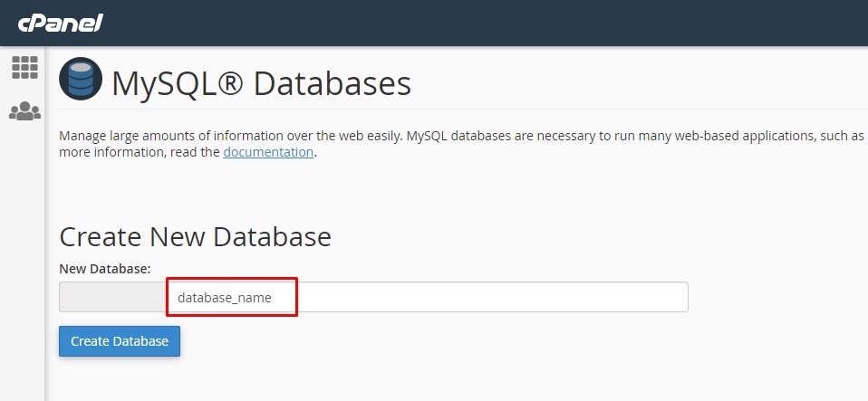Click the greyed database prefix box
The height and width of the screenshot is (401, 868).
click(x=112, y=297)
